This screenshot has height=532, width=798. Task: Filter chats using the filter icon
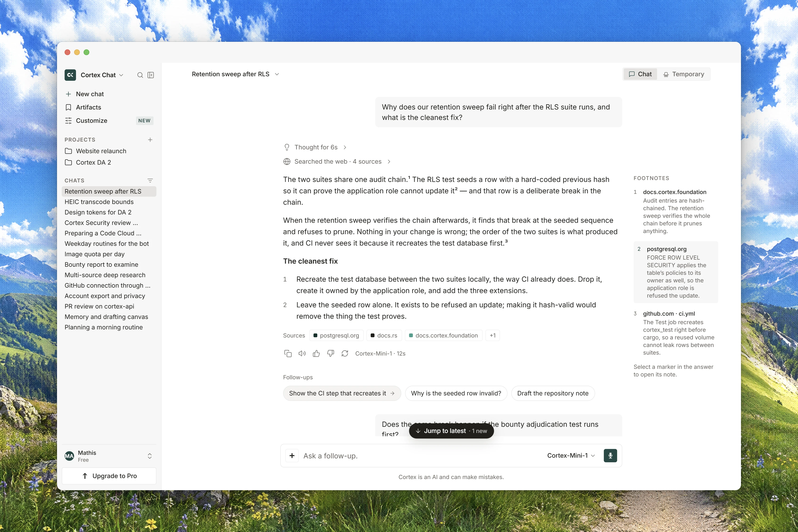tap(150, 180)
